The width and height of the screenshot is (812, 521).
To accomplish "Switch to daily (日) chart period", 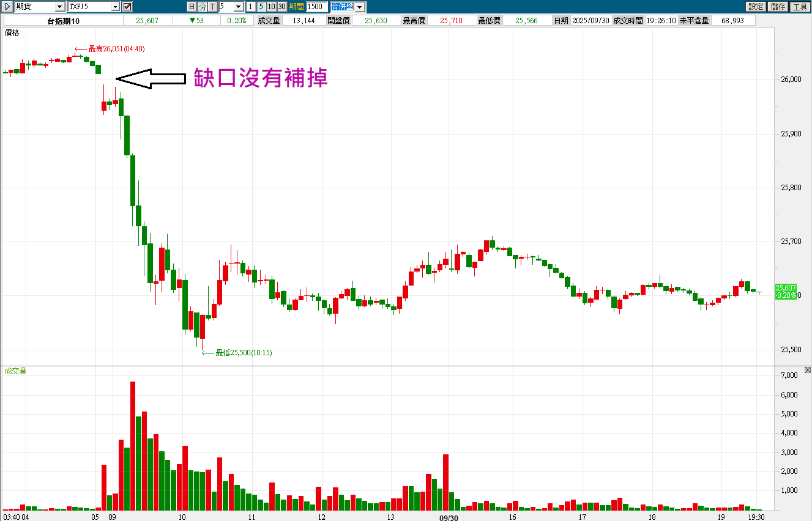I will pyautogui.click(x=192, y=7).
